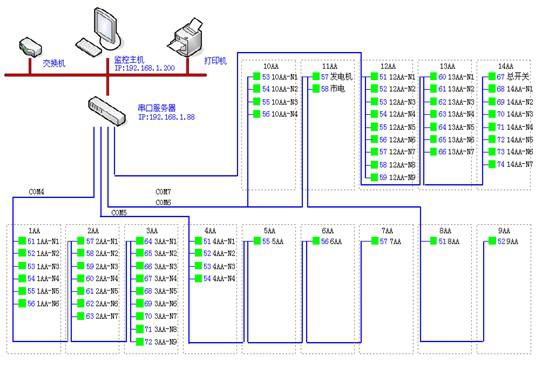Select the monitoring host computer icon
This screenshot has height=365, width=541.
point(99,31)
